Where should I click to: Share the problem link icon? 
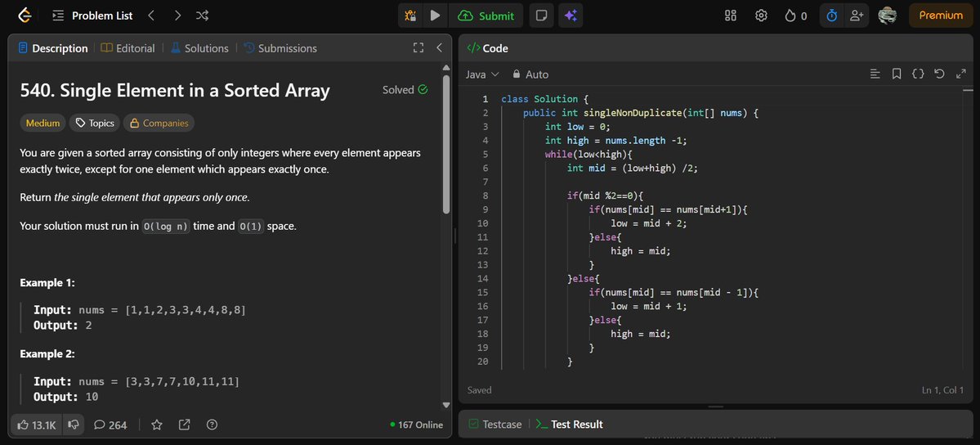tap(185, 425)
